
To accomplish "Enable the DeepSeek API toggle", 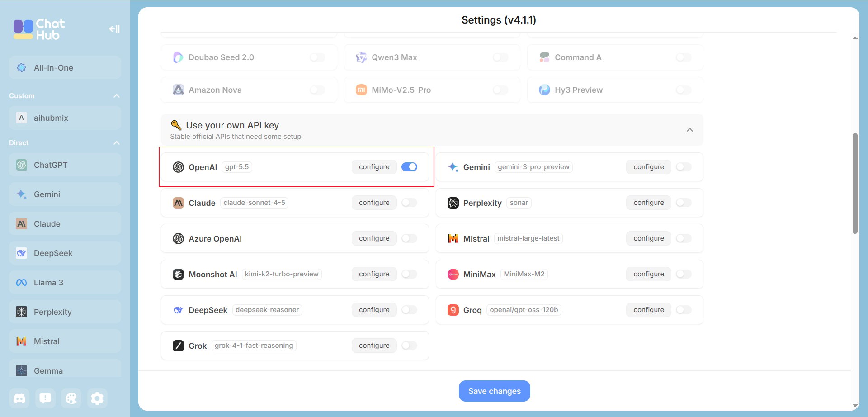I will coord(409,310).
